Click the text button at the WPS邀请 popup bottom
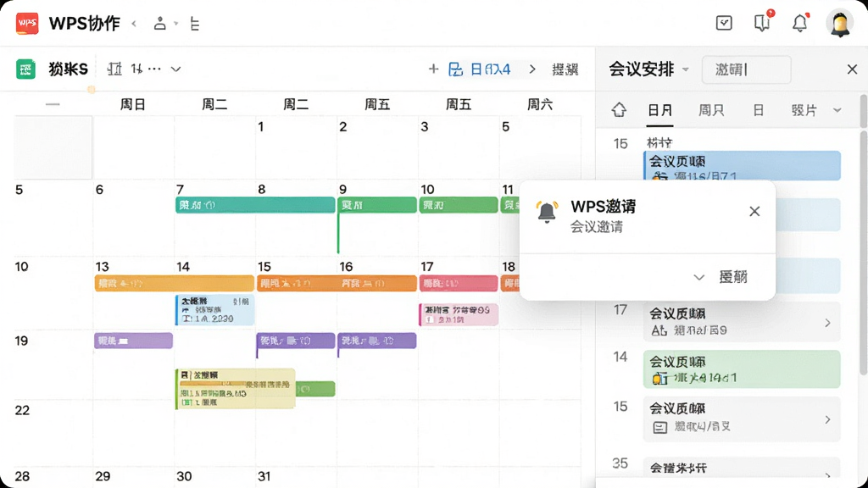This screenshot has height=488, width=868. click(x=733, y=277)
